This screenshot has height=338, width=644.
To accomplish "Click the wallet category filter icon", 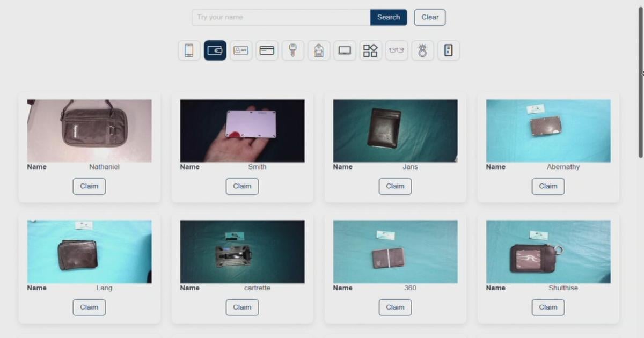I will (x=215, y=50).
